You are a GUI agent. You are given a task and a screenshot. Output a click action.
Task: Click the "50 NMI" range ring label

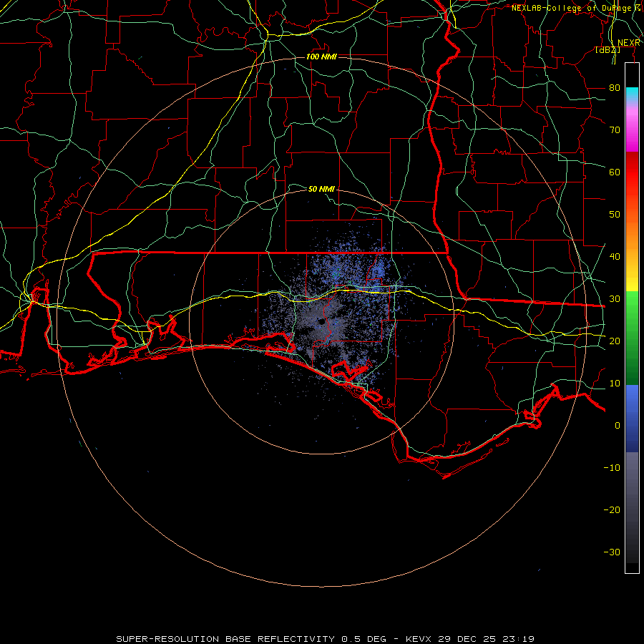tap(321, 189)
